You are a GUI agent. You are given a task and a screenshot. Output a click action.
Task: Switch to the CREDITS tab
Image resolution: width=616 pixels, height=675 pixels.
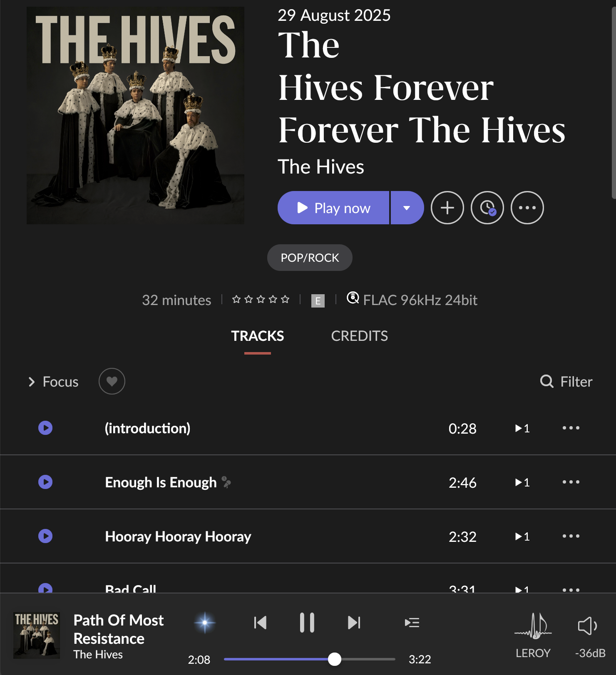point(360,336)
